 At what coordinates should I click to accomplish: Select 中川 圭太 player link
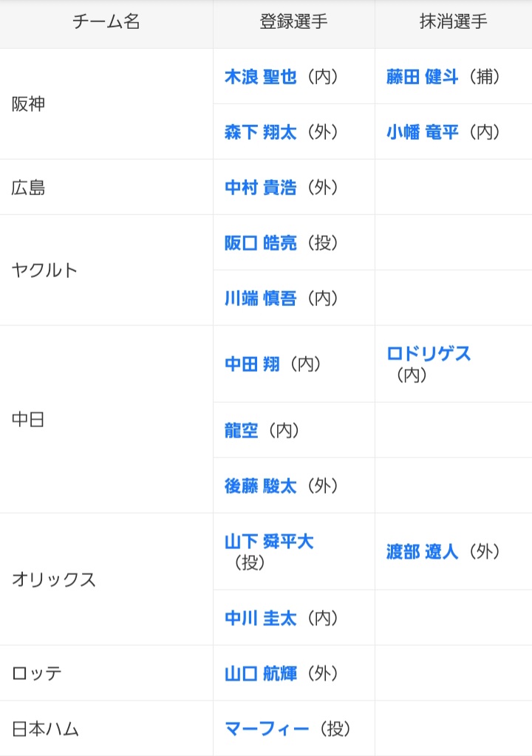(260, 618)
